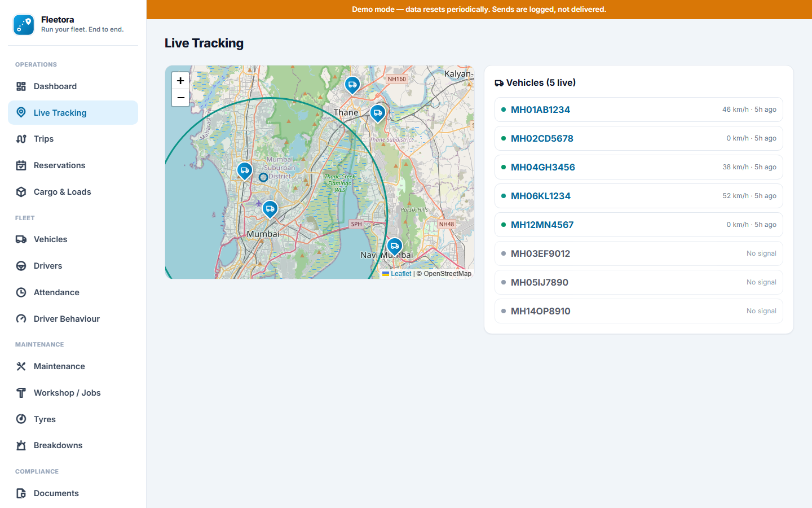Image resolution: width=812 pixels, height=508 pixels.
Task: Click the Driver Behaviour gauge icon
Action: point(21,319)
